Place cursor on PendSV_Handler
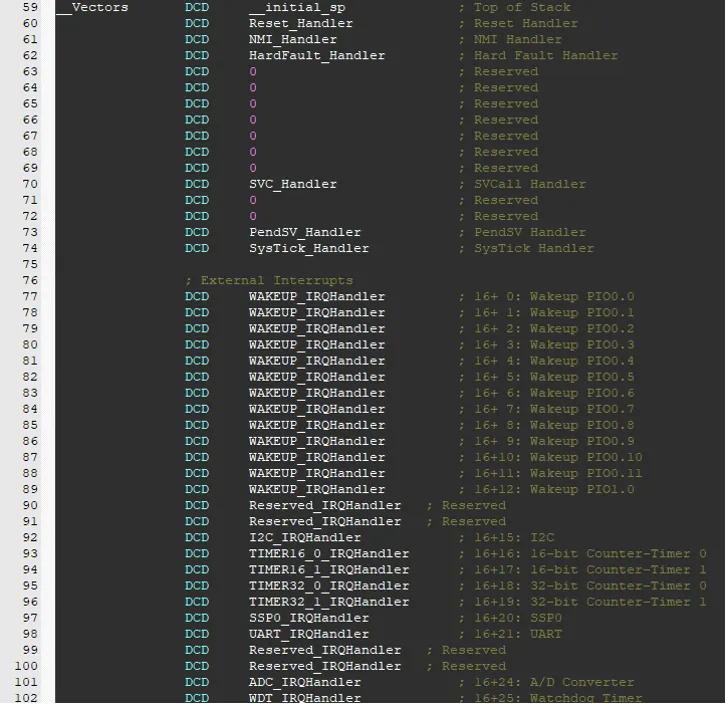 coord(304,232)
